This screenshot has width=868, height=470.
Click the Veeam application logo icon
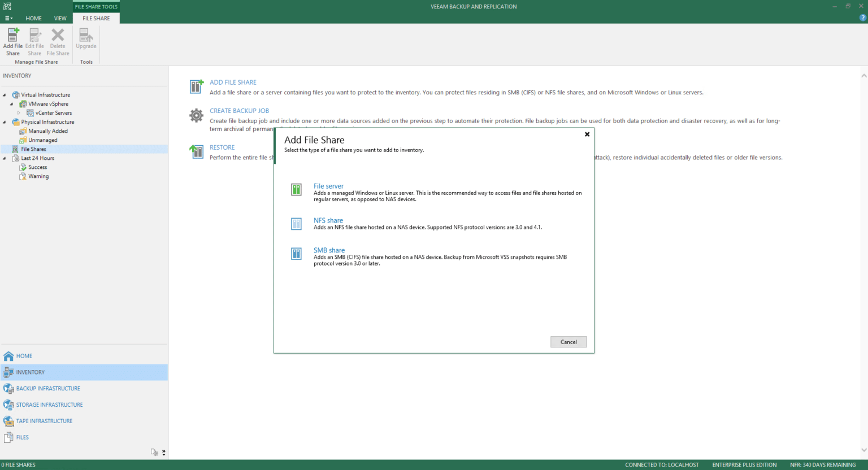(x=7, y=6)
